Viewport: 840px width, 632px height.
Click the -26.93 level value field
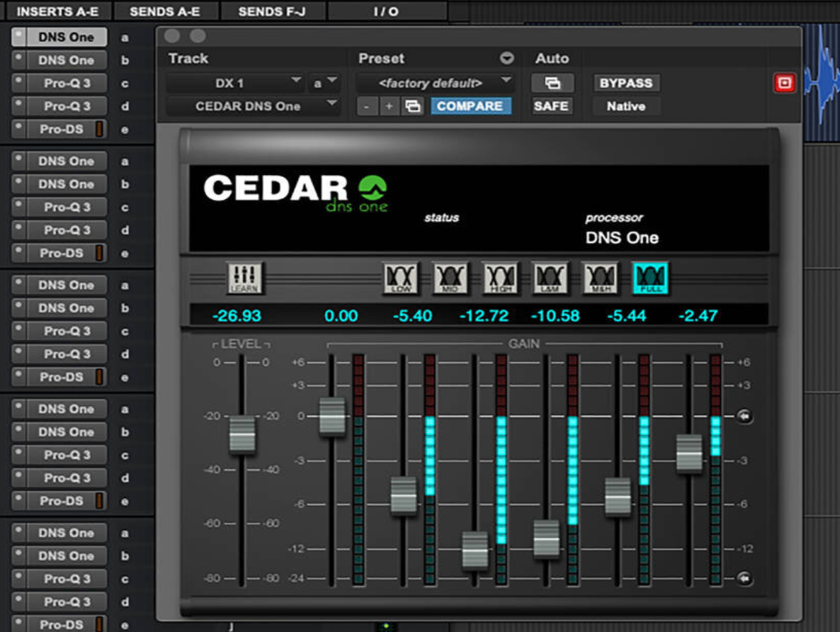pos(237,315)
